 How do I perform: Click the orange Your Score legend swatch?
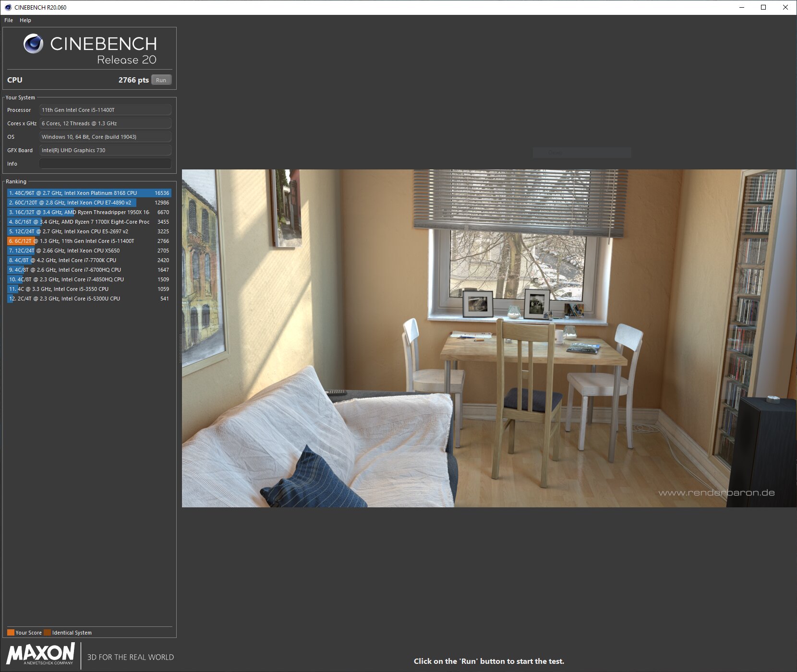coord(11,632)
